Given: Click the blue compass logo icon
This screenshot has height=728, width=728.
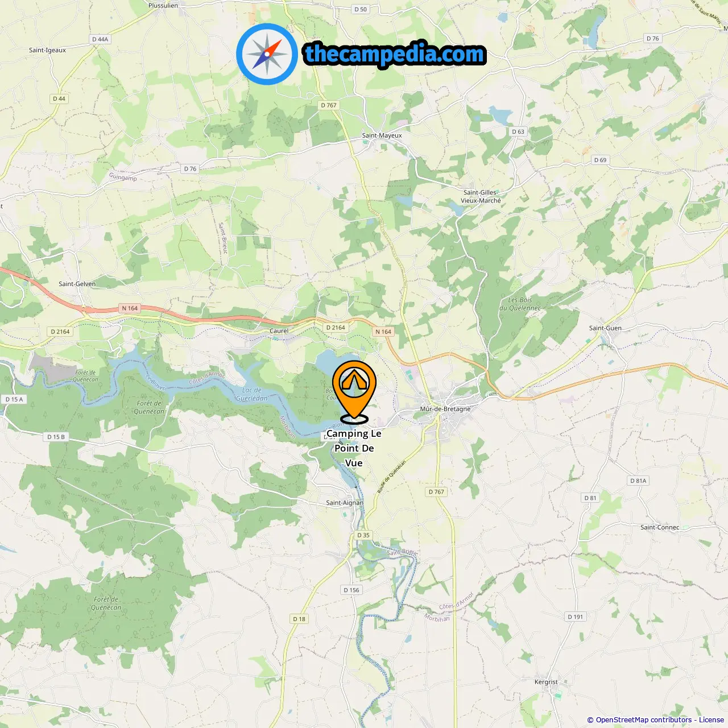Looking at the screenshot, I should [267, 54].
